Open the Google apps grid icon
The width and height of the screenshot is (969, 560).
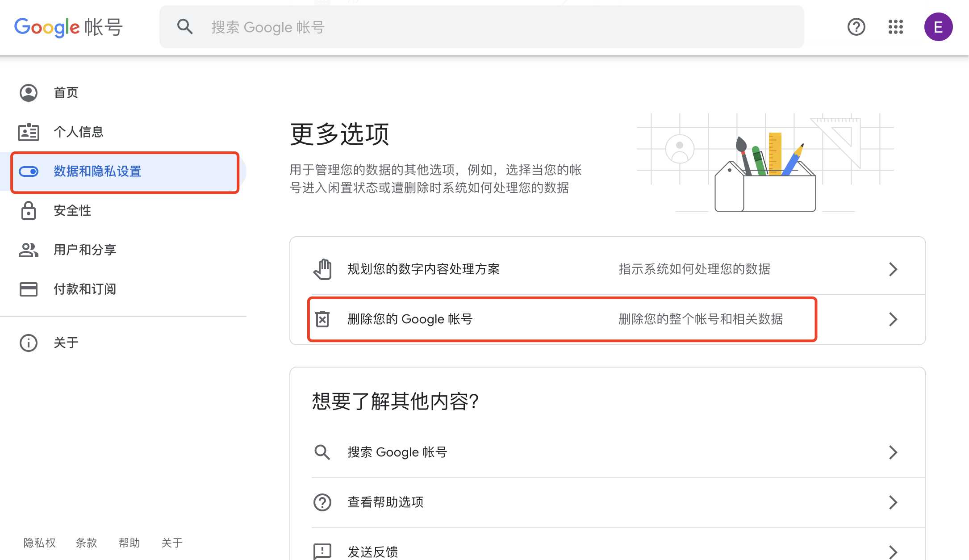[x=895, y=27]
